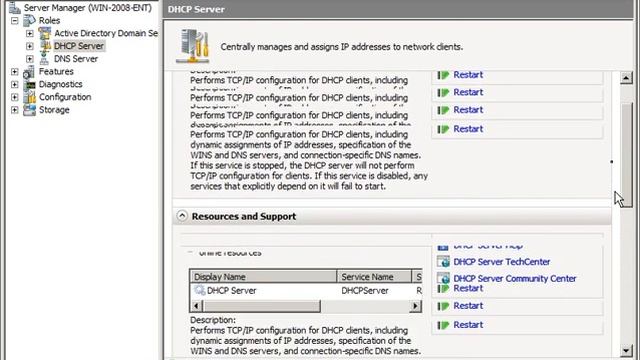Image resolution: width=640 pixels, height=360 pixels.
Task: Click main pane scroll down arrow
Action: pos(626,350)
